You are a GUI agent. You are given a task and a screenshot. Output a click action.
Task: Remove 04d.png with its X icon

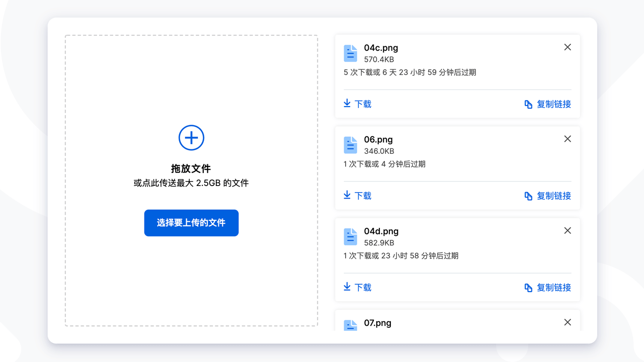pos(568,231)
